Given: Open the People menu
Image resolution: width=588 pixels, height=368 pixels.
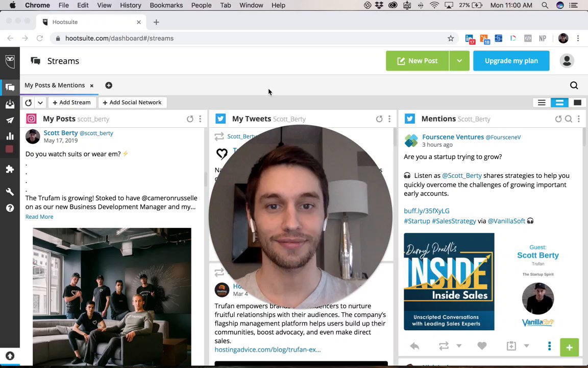Looking at the screenshot, I should click(202, 5).
